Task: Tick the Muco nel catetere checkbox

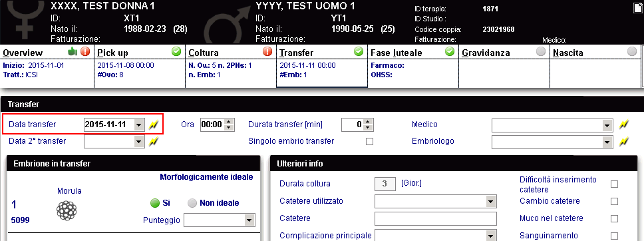Action: 615,219
